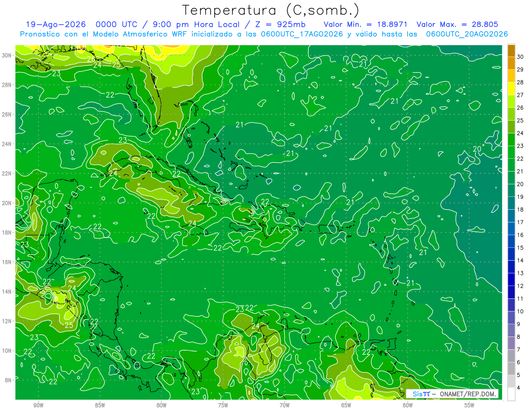Click "Valor Max. = 28.805" value
The width and height of the screenshot is (532, 411).
pyautogui.click(x=457, y=24)
